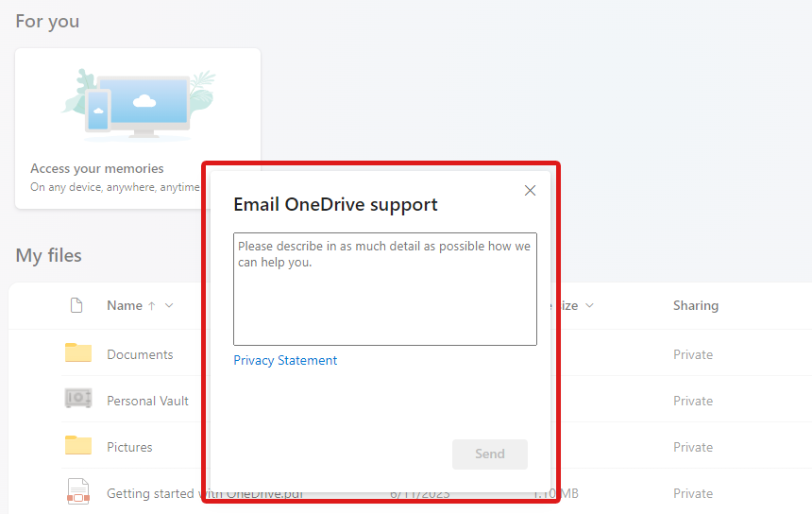
Task: Select the Documents folder name
Action: point(140,354)
